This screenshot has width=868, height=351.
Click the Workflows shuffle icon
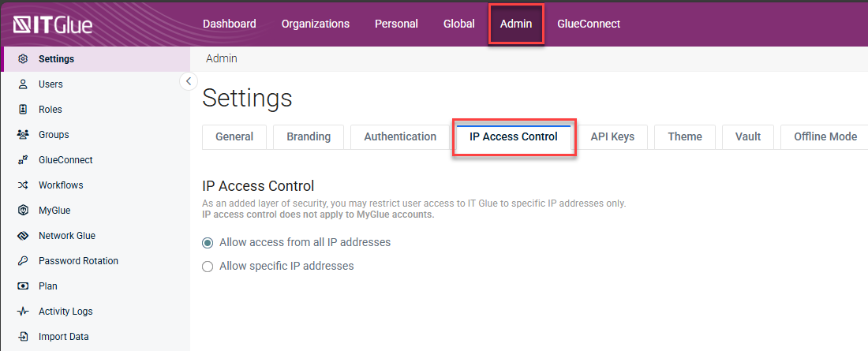[x=23, y=185]
